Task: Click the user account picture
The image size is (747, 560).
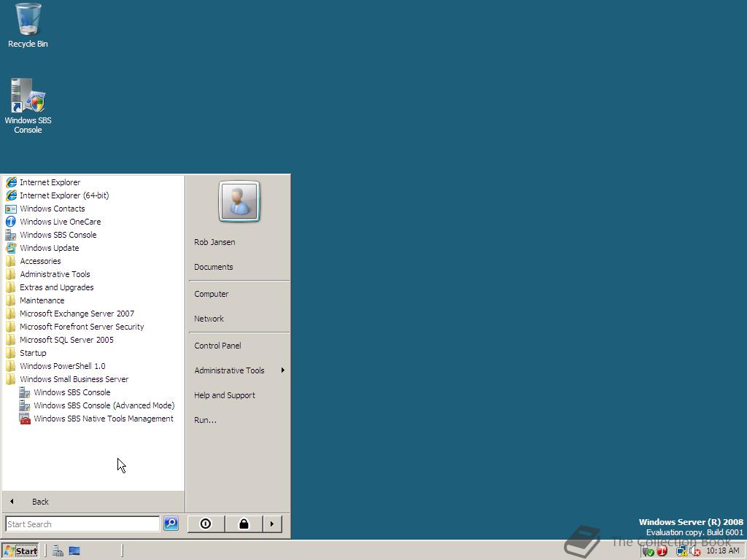Action: click(239, 201)
